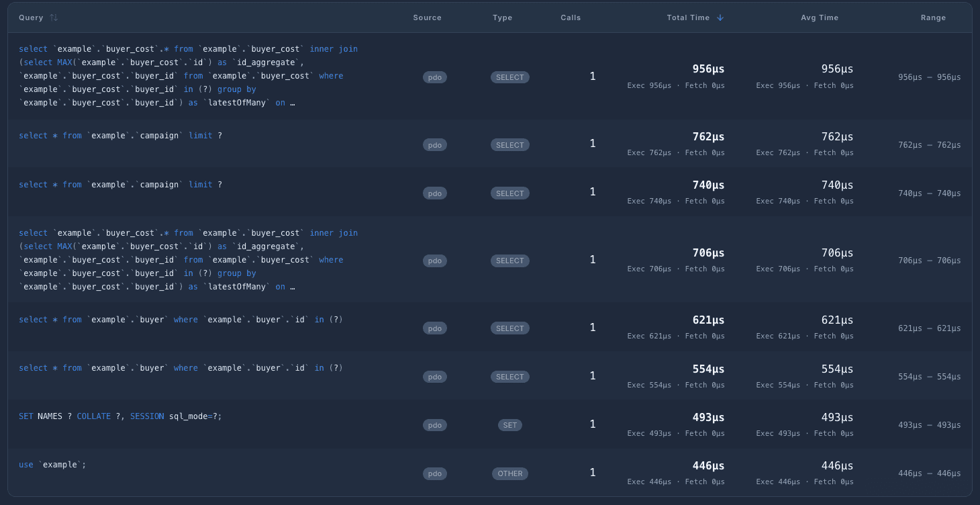Click the SELECT type badge in the 706µs row
This screenshot has height=505, width=980.
click(x=510, y=261)
